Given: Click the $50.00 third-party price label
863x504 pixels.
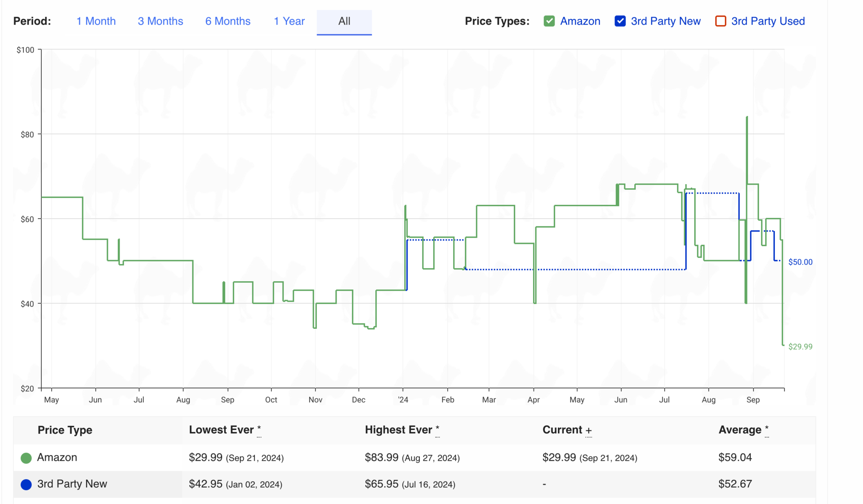Looking at the screenshot, I should point(801,262).
